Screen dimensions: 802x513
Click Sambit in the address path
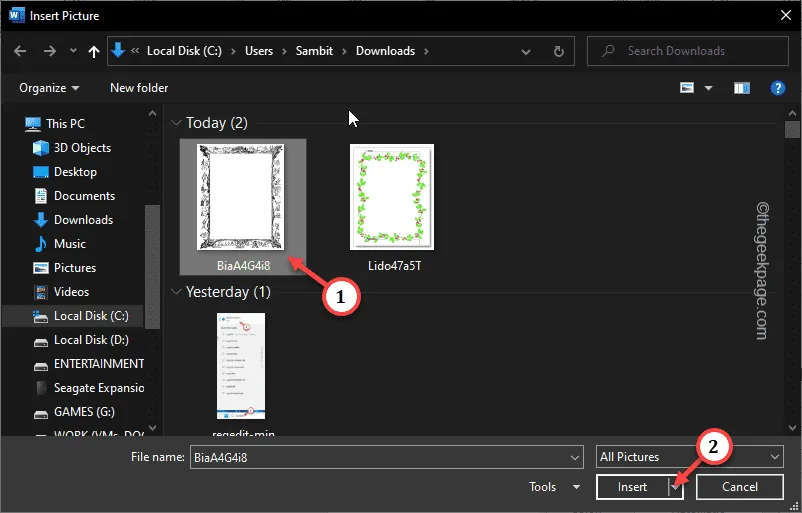[314, 51]
